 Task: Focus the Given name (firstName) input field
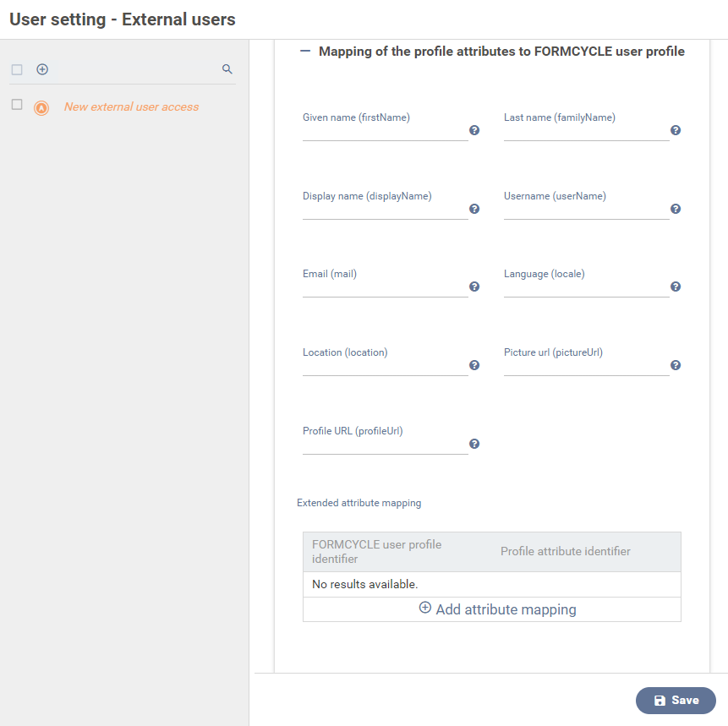tap(385, 131)
